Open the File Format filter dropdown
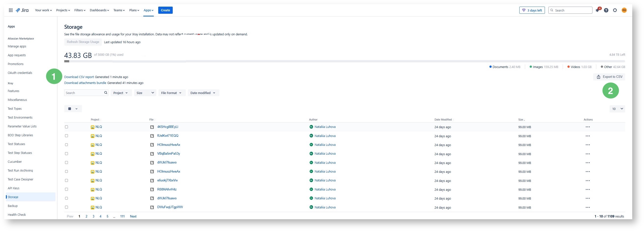This screenshot has height=231, width=644. point(172,93)
